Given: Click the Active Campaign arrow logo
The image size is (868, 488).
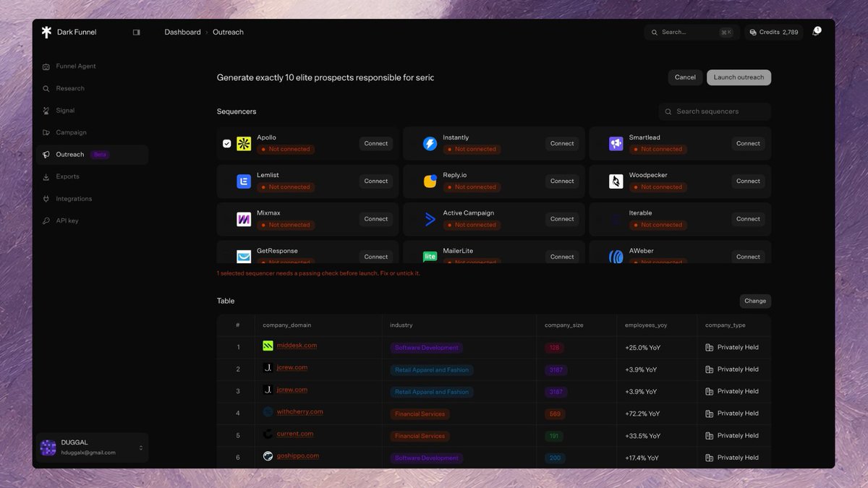Looking at the screenshot, I should tap(430, 219).
